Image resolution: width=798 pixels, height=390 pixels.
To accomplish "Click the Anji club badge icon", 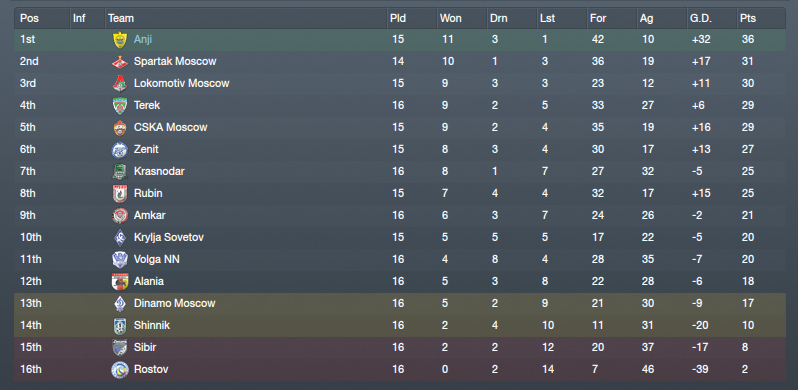I will coord(120,40).
